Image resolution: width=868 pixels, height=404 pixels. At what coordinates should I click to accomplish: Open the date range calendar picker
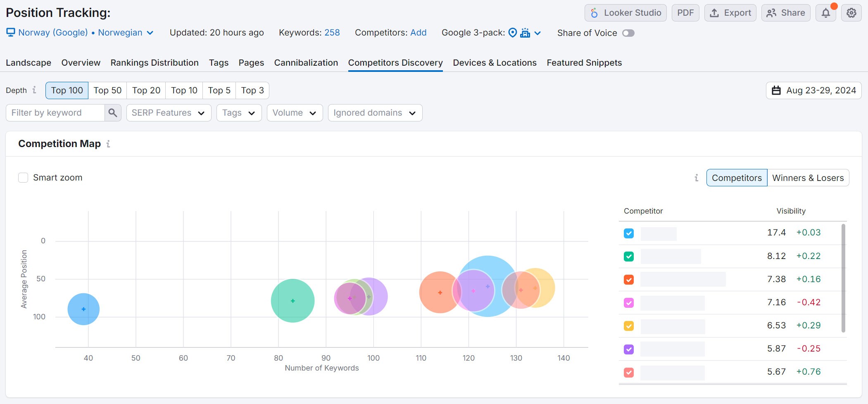click(x=813, y=90)
